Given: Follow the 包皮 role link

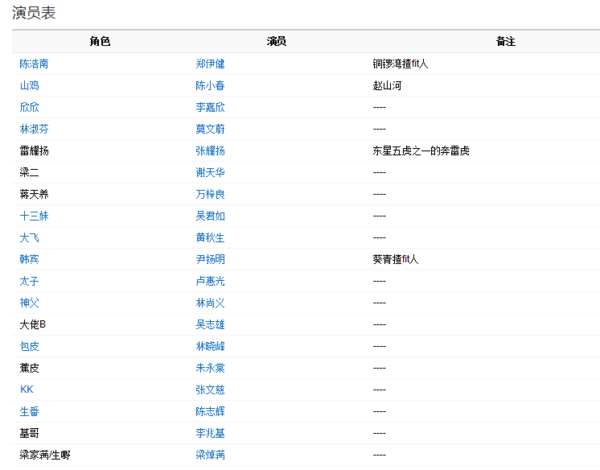Looking at the screenshot, I should [x=29, y=346].
